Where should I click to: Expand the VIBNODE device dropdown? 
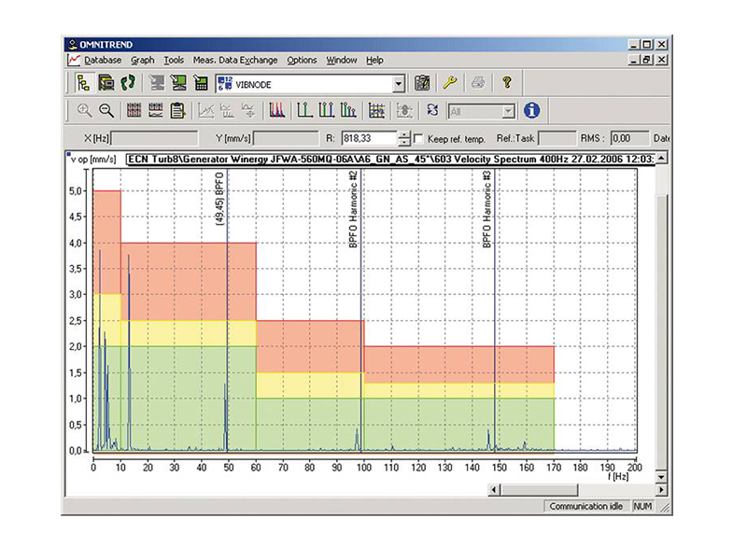click(399, 84)
